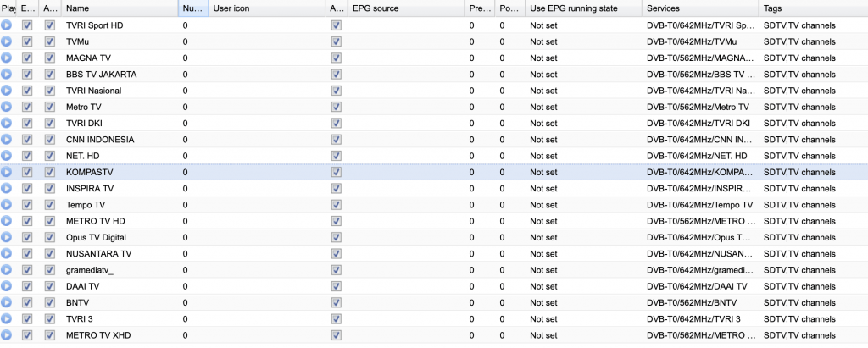Select the TVRI Nasional channel name cell
This screenshot has height=348, width=868.
coord(119,91)
